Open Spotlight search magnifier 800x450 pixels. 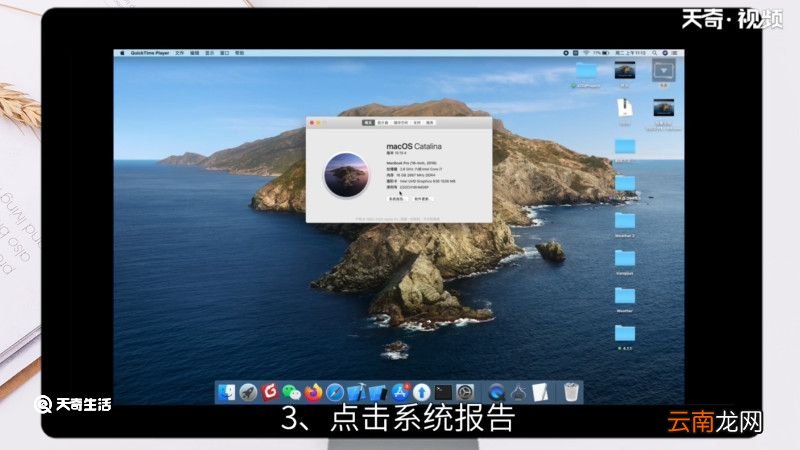[x=655, y=53]
